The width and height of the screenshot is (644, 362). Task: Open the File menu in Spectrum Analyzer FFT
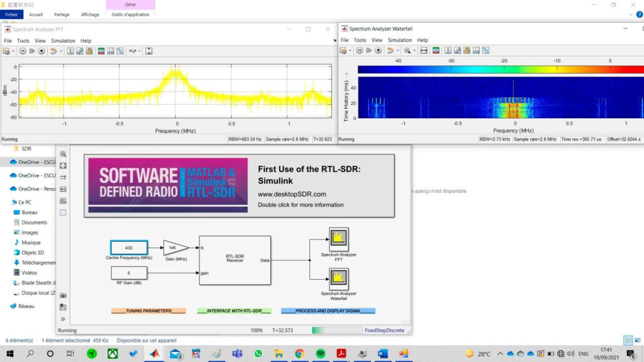8,41
